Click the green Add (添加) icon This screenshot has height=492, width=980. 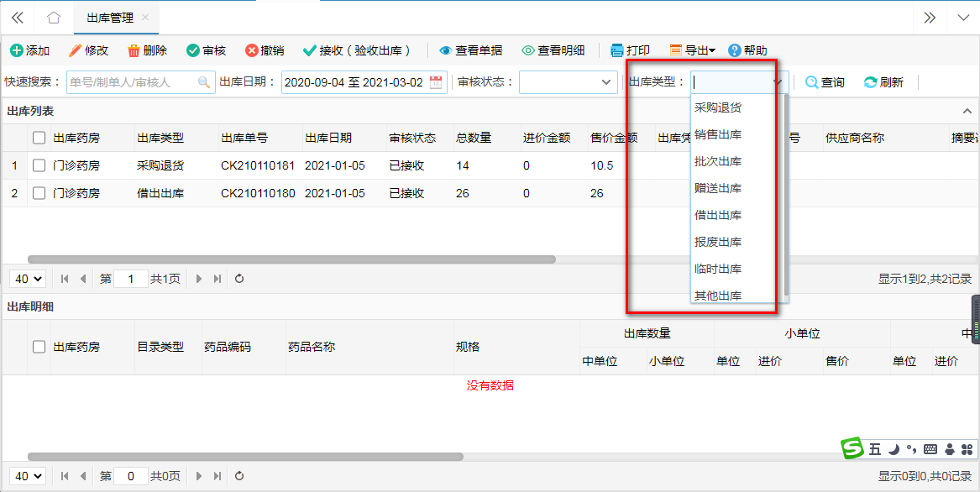[x=17, y=50]
